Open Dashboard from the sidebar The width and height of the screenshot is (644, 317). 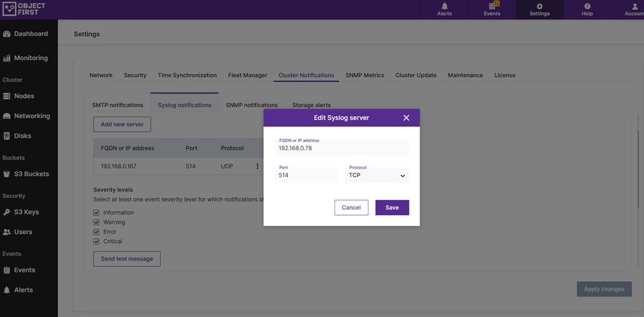coord(26,34)
